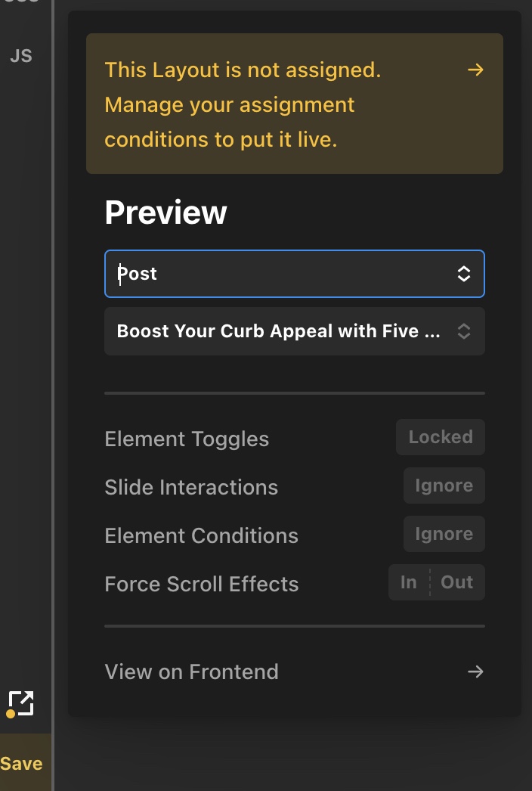Click the arrow beside View on Frontend
The height and width of the screenshot is (791, 532).
(475, 672)
